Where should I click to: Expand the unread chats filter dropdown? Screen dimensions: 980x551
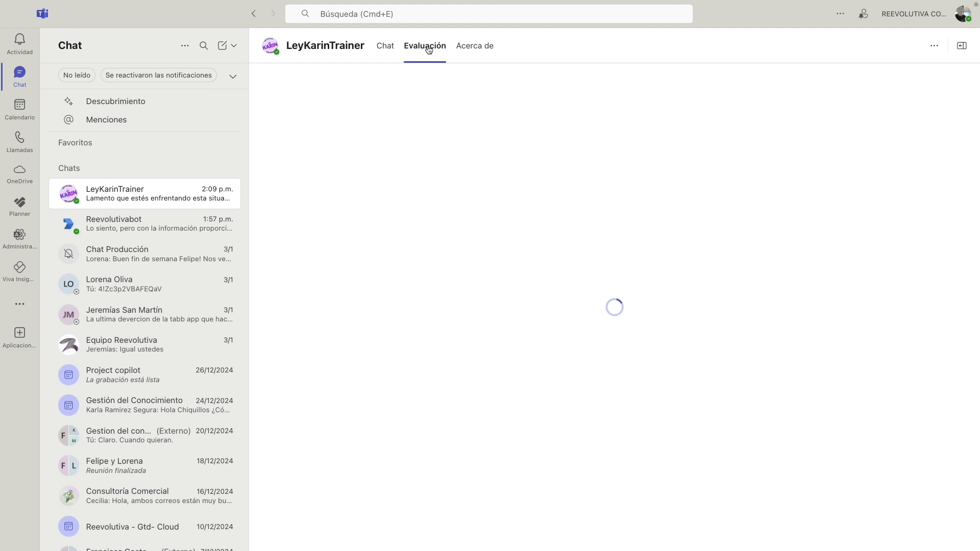tap(233, 76)
